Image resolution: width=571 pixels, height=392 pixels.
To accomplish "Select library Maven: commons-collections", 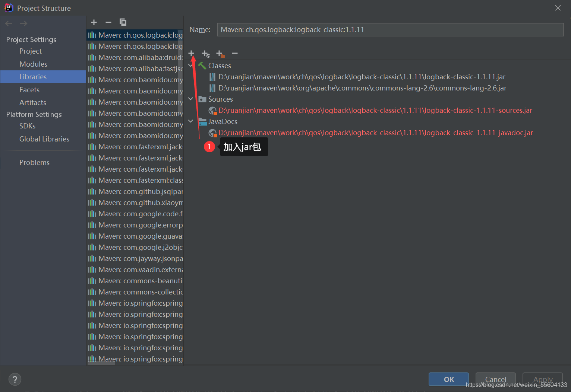I will point(135,292).
